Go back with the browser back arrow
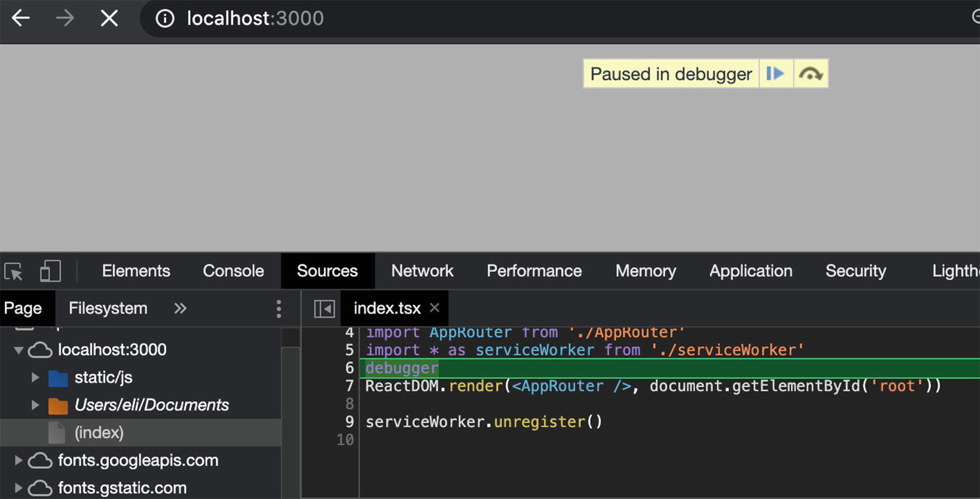Screen dimensions: 980x499 click(21, 18)
